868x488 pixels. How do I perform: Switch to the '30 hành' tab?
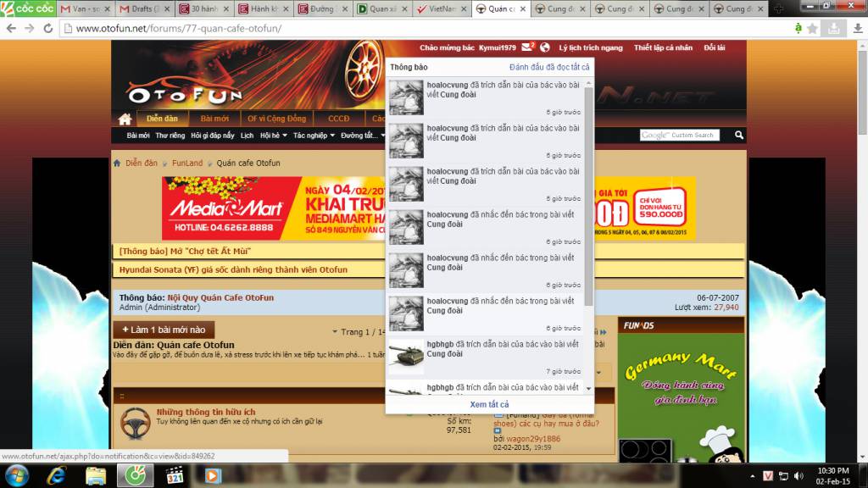point(203,8)
